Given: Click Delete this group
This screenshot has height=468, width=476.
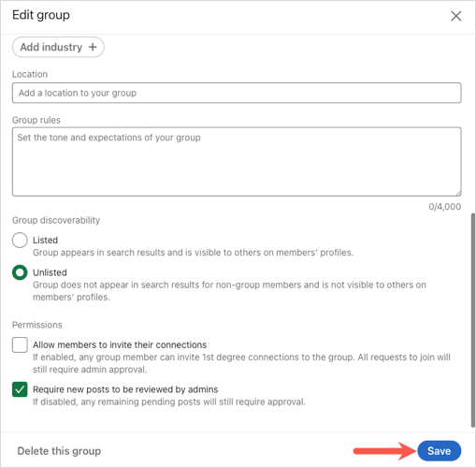Looking at the screenshot, I should [x=59, y=451].
